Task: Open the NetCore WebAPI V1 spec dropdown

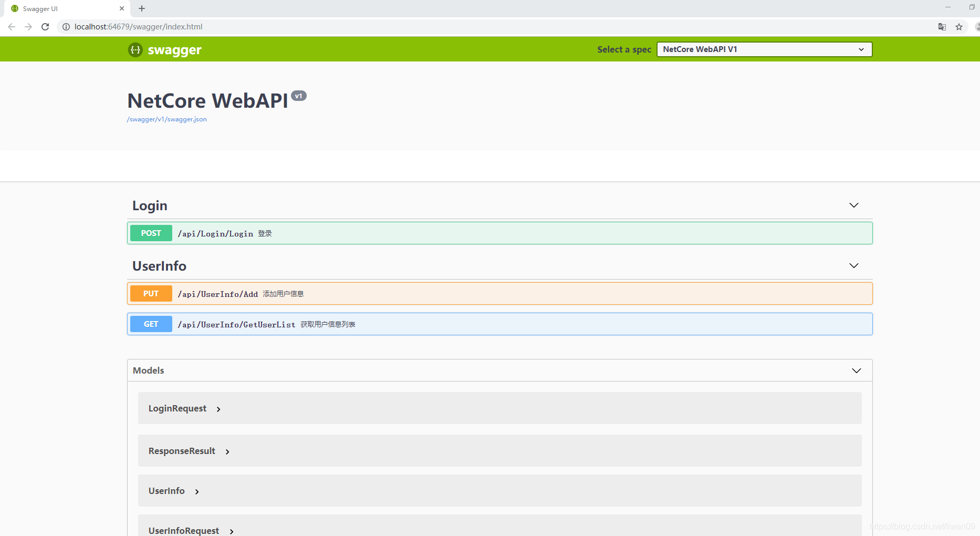Action: click(764, 49)
